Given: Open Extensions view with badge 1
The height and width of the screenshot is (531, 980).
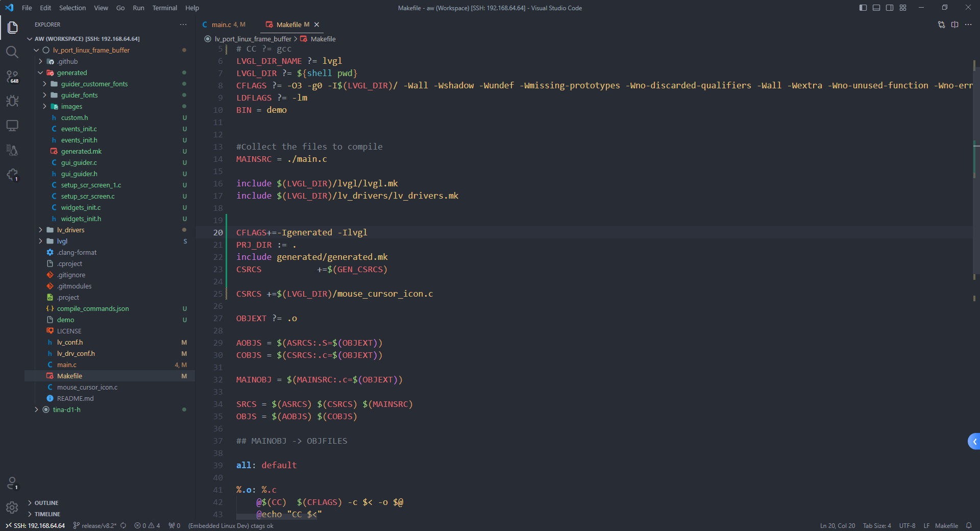Looking at the screenshot, I should [12, 175].
